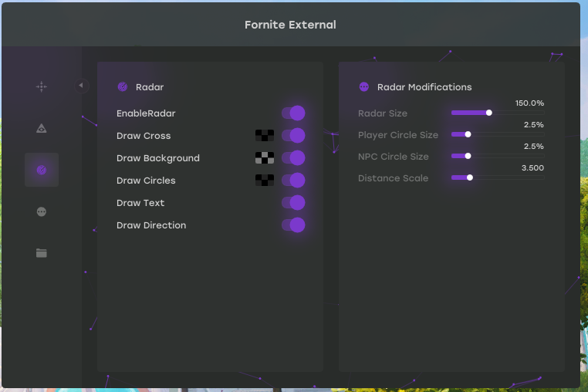Click the Radar Modifications heading text

pyautogui.click(x=424, y=87)
